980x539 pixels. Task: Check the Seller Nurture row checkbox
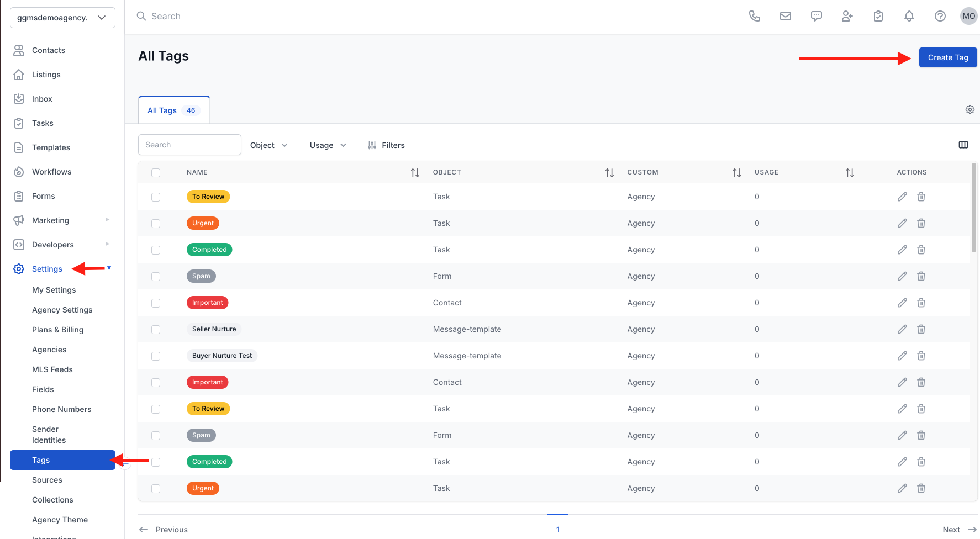pos(156,330)
